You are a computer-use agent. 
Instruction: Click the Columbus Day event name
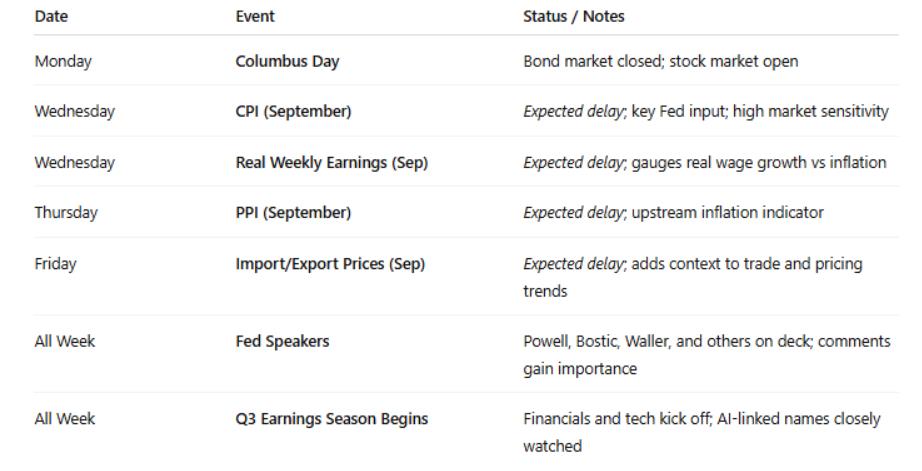(x=287, y=62)
